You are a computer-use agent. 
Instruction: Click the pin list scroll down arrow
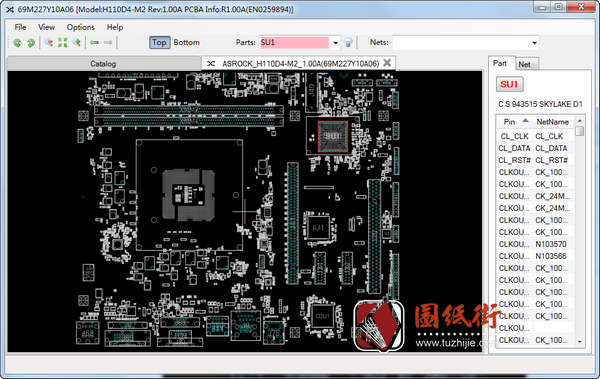(x=580, y=341)
